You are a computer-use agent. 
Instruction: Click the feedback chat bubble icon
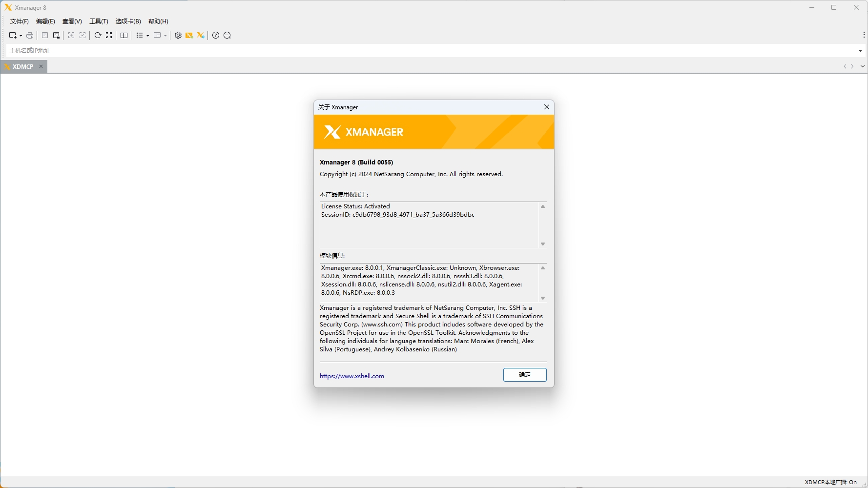click(227, 35)
